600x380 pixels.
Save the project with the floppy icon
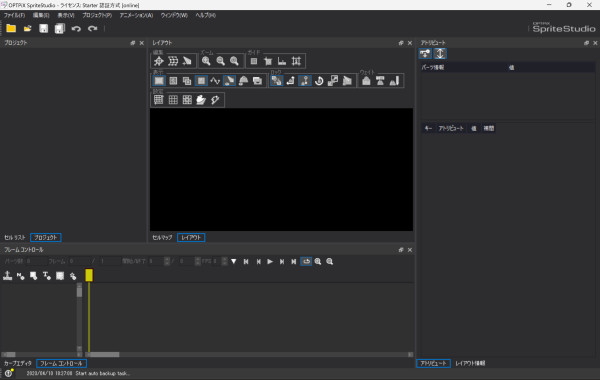pyautogui.click(x=44, y=28)
